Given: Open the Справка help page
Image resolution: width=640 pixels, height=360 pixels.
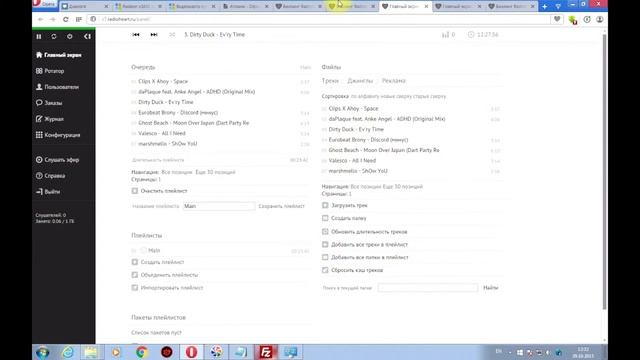Looking at the screenshot, I should [x=51, y=176].
